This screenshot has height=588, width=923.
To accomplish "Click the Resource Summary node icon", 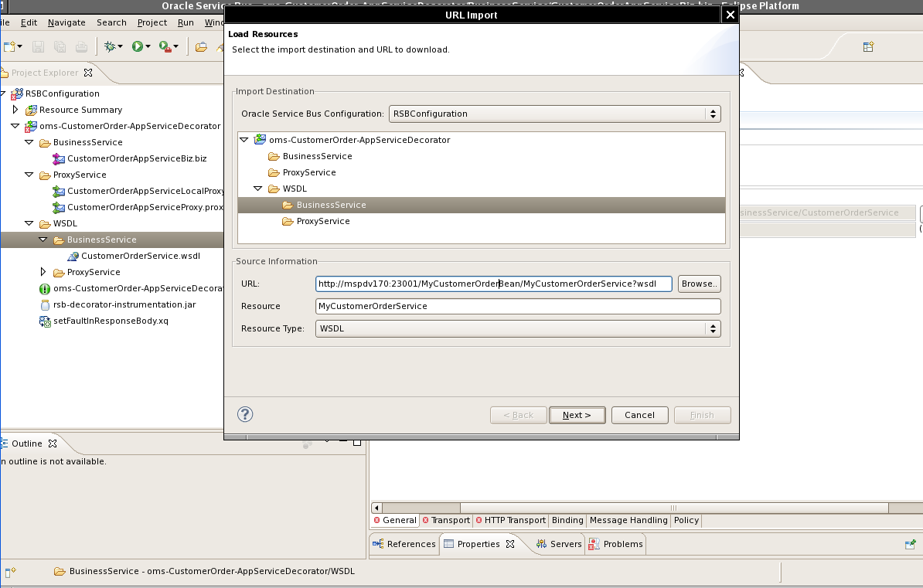I will (x=31, y=110).
